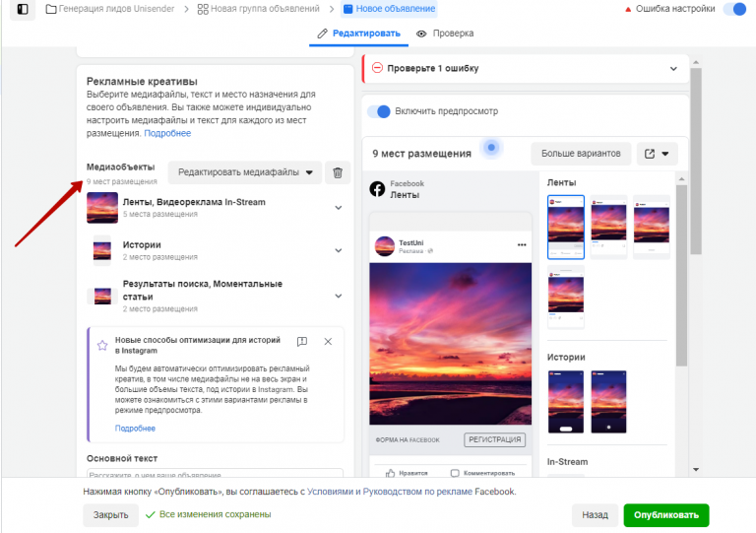The width and height of the screenshot is (756, 533).
Task: Click the РЕГИСТРАЦИЯ call-to-action button
Action: 495,439
